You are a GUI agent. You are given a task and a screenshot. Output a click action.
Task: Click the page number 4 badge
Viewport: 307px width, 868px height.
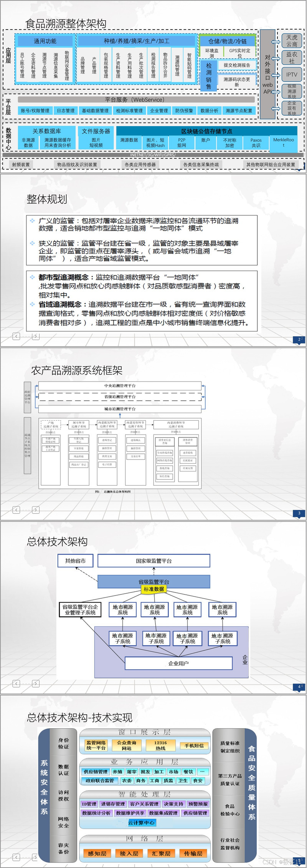299,687
